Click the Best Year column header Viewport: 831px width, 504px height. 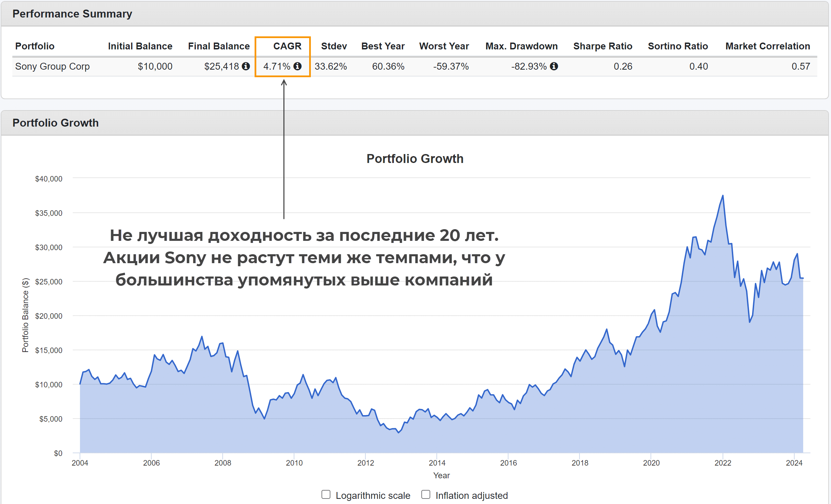coord(383,46)
